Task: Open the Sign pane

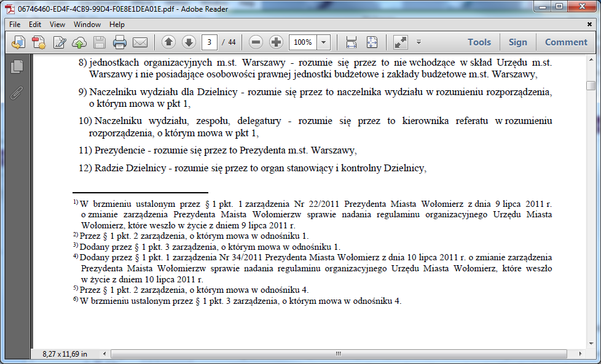Action: pyautogui.click(x=518, y=42)
